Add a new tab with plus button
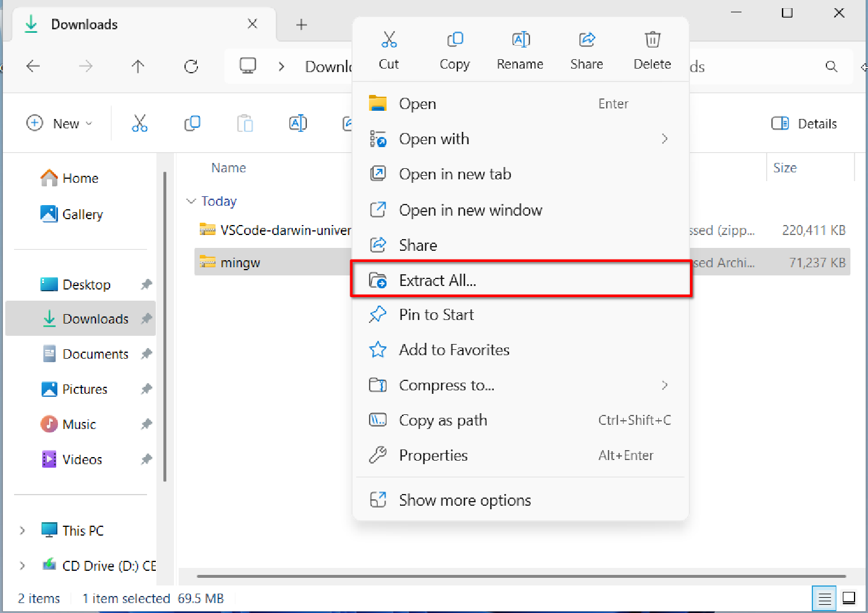Image resolution: width=868 pixels, height=613 pixels. [301, 25]
